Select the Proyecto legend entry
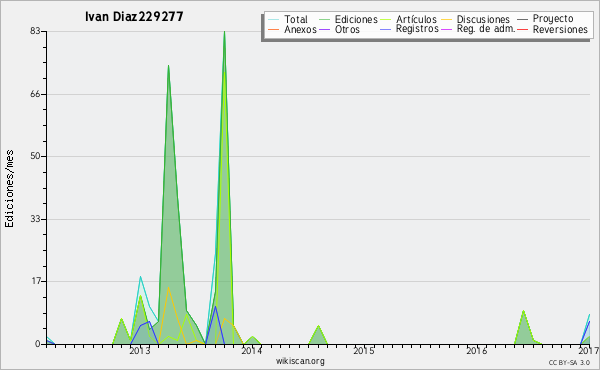This screenshot has width=600, height=370. pyautogui.click(x=553, y=19)
